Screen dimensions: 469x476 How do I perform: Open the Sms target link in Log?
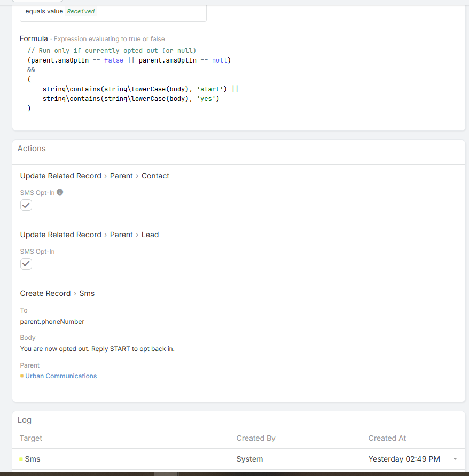pos(33,459)
